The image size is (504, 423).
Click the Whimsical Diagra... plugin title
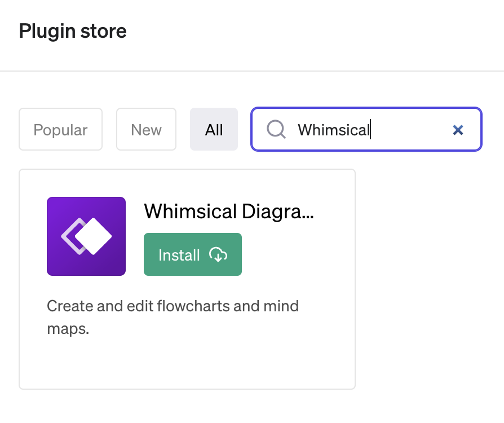pos(229,211)
